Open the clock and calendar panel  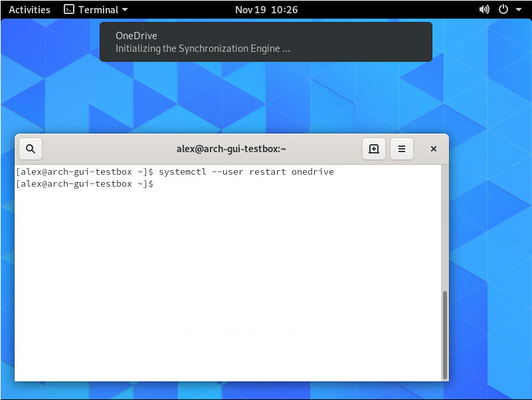pyautogui.click(x=266, y=9)
